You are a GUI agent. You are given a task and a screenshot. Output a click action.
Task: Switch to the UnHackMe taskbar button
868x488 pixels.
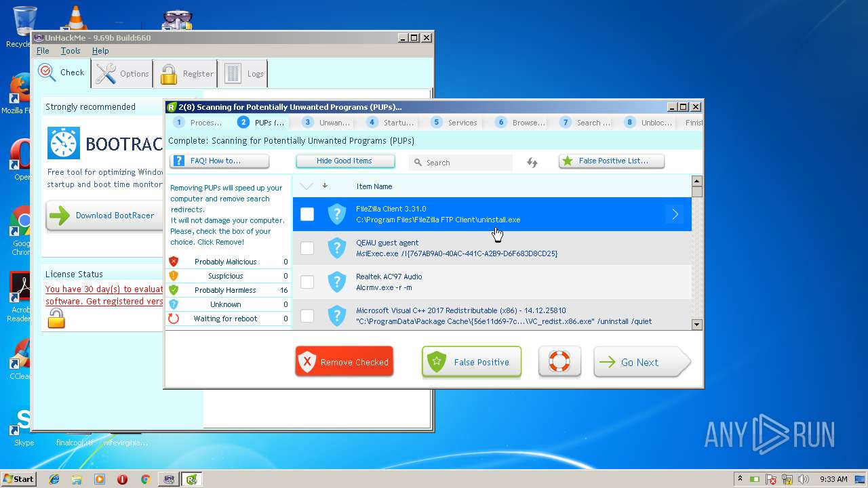click(x=168, y=479)
